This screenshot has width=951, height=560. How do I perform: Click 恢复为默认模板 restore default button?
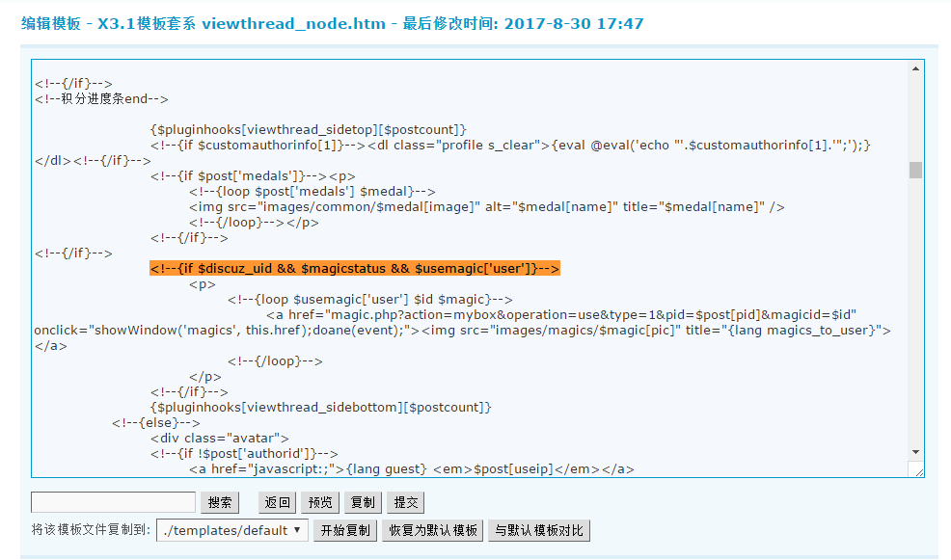click(x=432, y=530)
